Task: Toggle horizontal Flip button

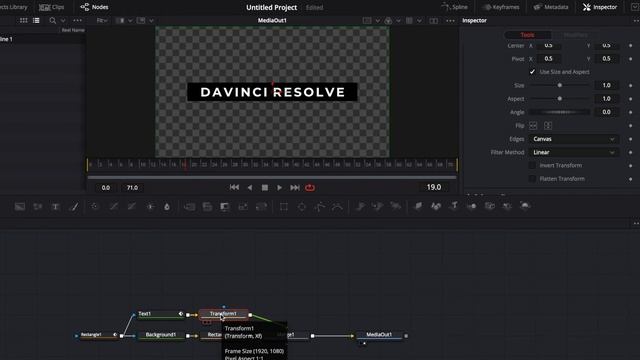Action: click(533, 125)
